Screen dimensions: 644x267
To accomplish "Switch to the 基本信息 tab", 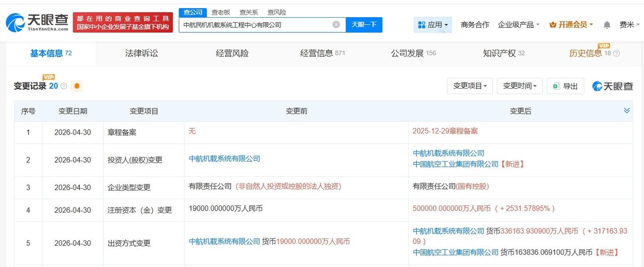I will 51,53.
